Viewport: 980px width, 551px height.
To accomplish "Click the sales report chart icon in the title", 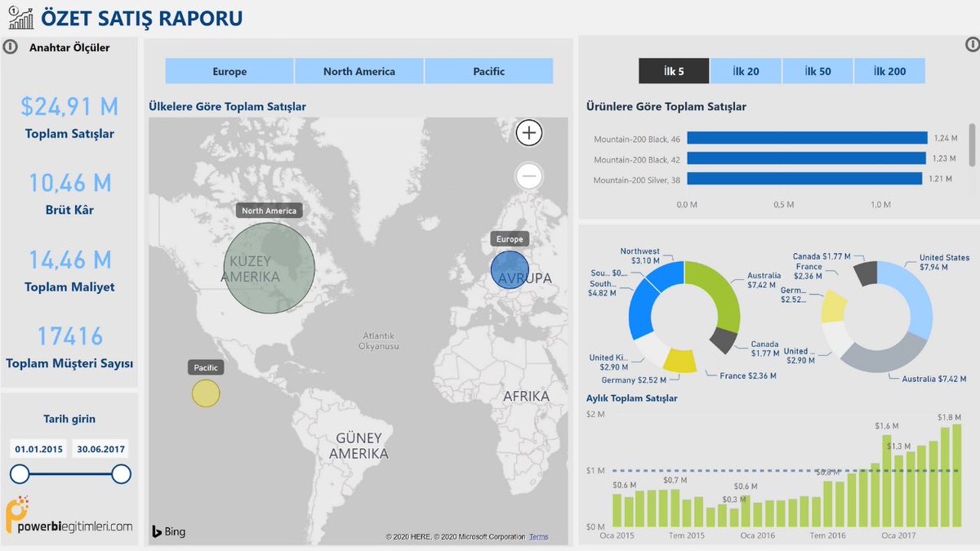I will [x=20, y=16].
